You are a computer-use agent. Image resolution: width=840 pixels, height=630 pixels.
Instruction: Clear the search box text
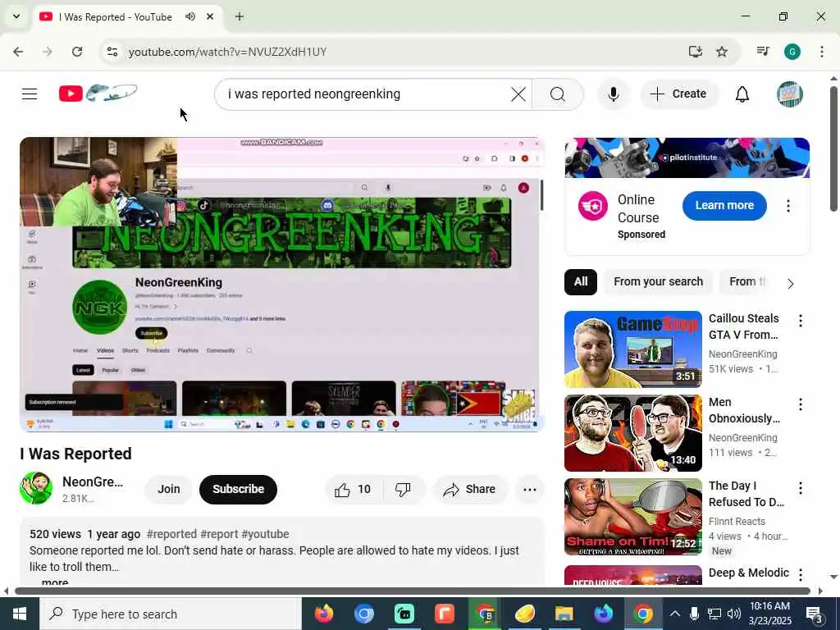click(518, 94)
